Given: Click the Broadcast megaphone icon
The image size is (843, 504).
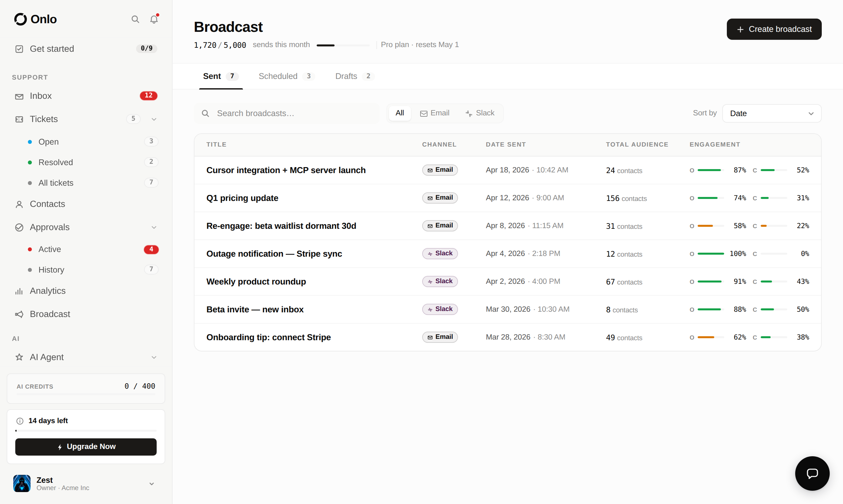Looking at the screenshot, I should [x=19, y=314].
